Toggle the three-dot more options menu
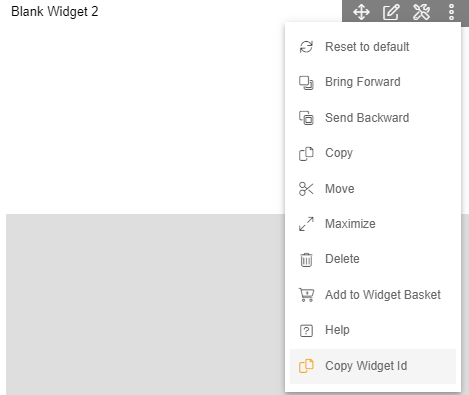Screen dimensions: 469x395 tap(451, 12)
